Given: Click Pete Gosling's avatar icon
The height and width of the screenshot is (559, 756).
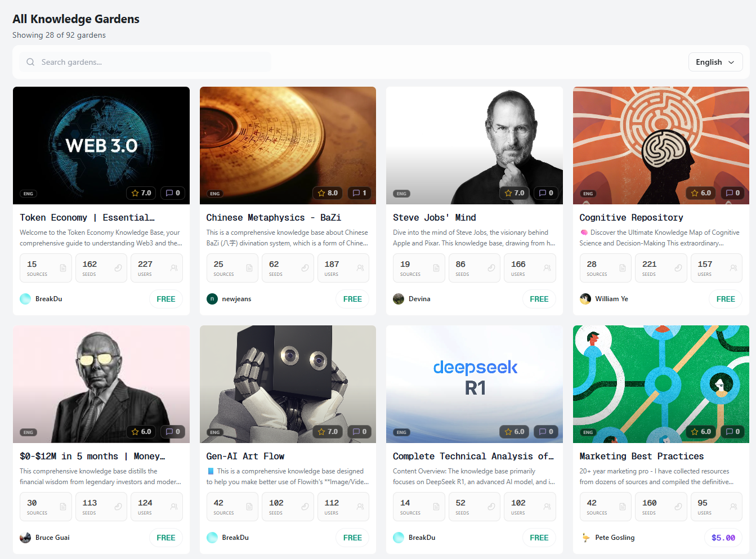Looking at the screenshot, I should pyautogui.click(x=585, y=538).
